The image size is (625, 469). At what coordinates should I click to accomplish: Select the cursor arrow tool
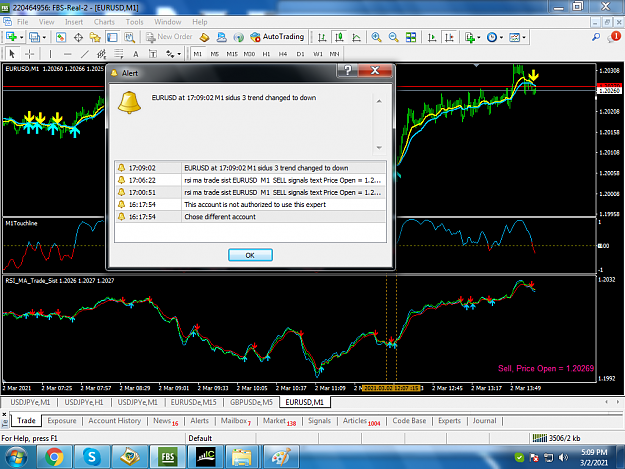click(12, 54)
